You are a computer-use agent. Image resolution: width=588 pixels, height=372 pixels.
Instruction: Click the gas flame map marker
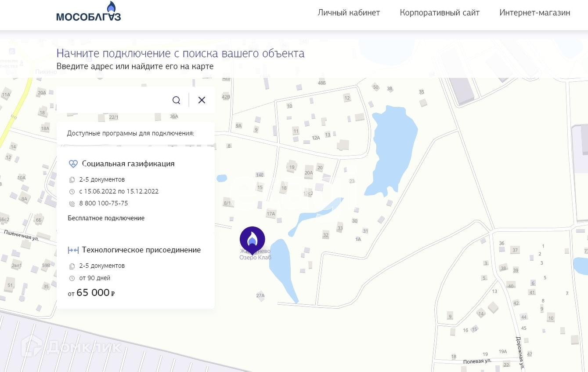coord(252,239)
